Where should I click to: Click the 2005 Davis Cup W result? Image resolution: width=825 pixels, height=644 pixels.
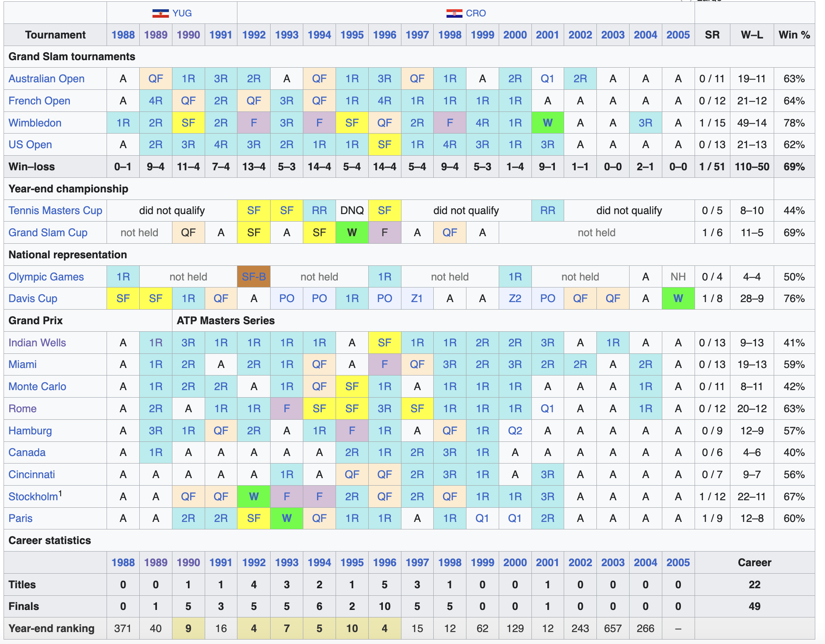tap(678, 299)
